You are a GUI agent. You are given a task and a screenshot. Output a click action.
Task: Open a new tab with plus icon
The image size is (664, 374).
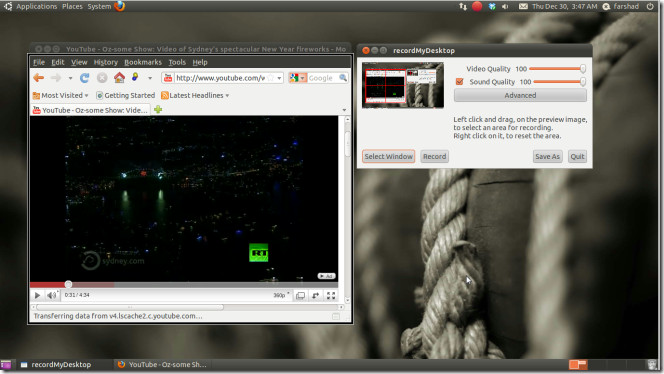158,110
